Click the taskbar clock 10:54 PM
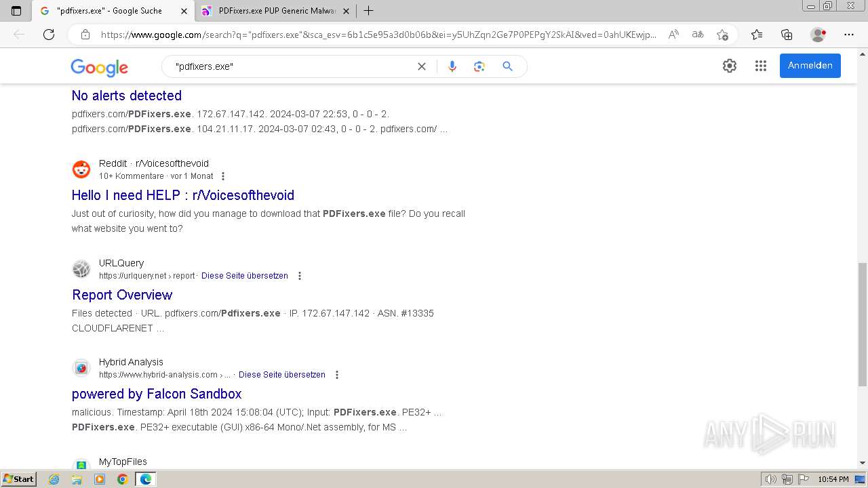 tap(833, 479)
